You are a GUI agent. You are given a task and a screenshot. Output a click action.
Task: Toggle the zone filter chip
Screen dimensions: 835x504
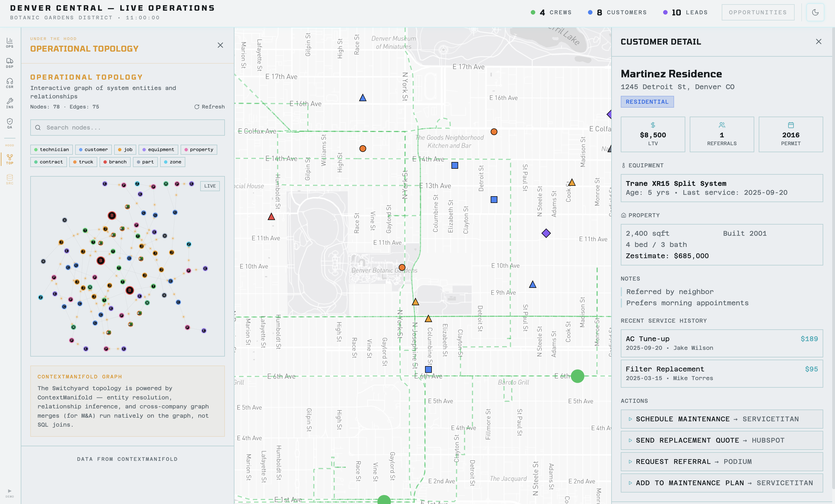pyautogui.click(x=172, y=161)
